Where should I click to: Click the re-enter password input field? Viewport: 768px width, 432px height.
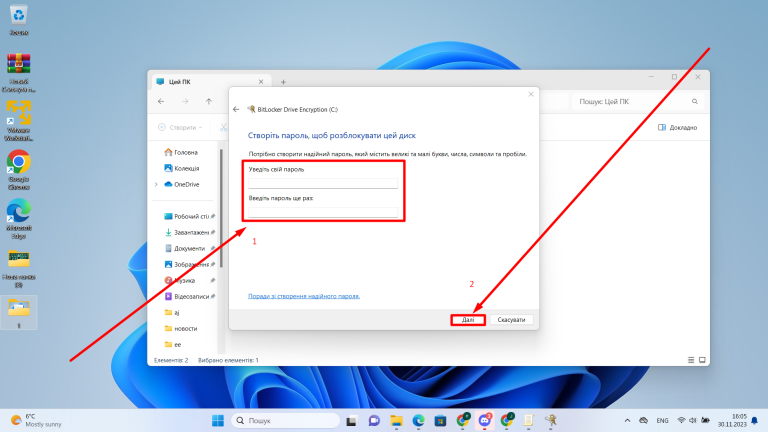(x=323, y=212)
